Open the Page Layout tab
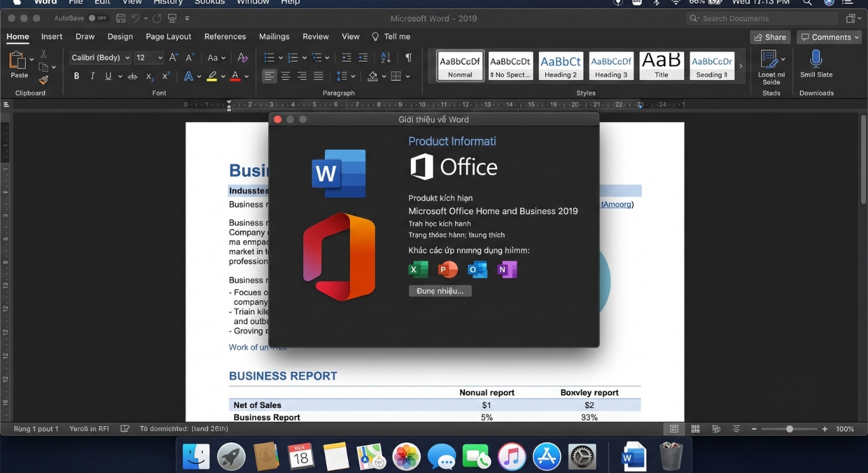Screen dimensions: 868x473 click(x=168, y=37)
